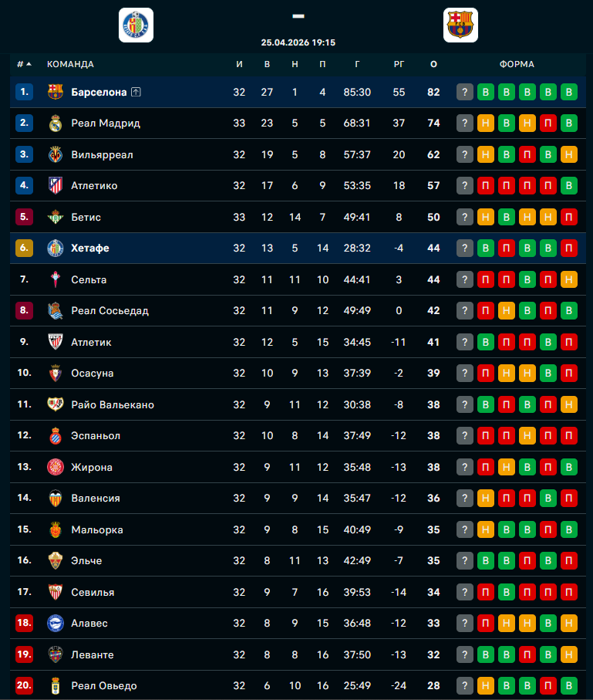Sort standings by the О points column

tap(433, 64)
